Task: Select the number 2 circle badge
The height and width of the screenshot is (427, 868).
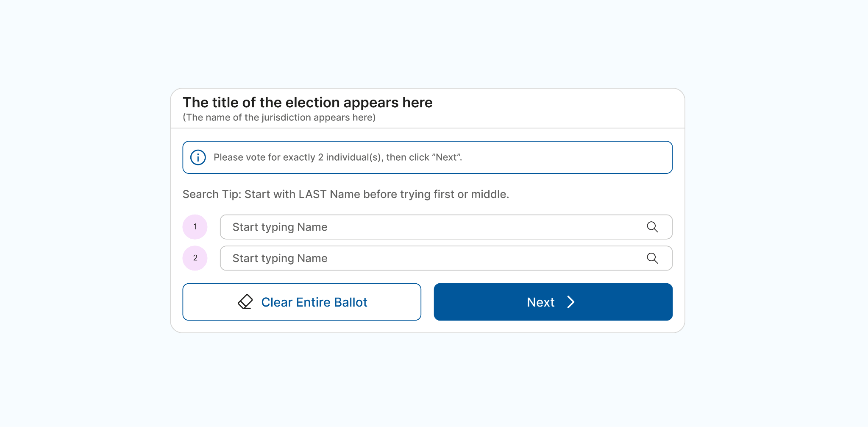Action: 195,258
